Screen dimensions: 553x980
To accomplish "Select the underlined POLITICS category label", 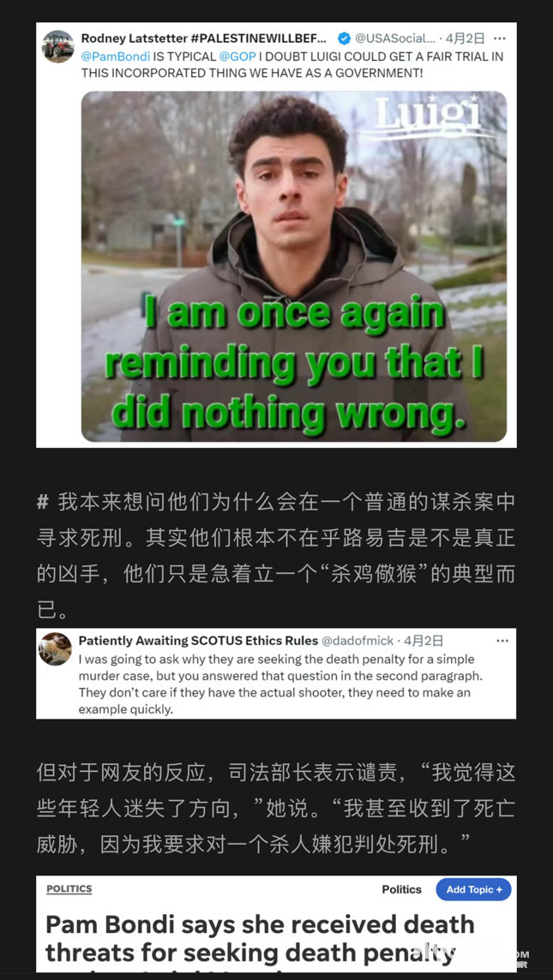I will tap(69, 888).
